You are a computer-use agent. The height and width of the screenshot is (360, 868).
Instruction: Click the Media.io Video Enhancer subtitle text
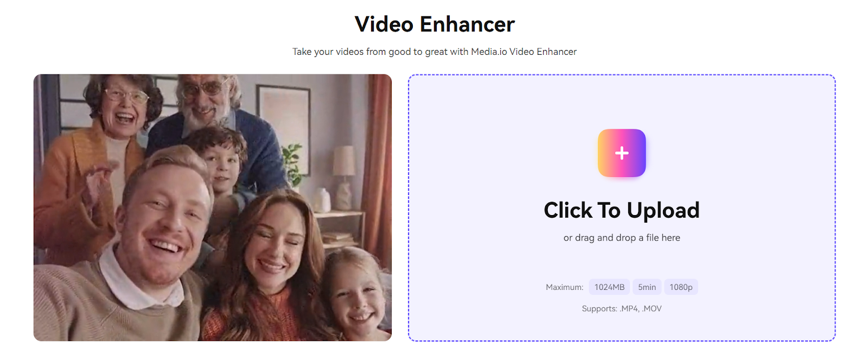tap(435, 52)
